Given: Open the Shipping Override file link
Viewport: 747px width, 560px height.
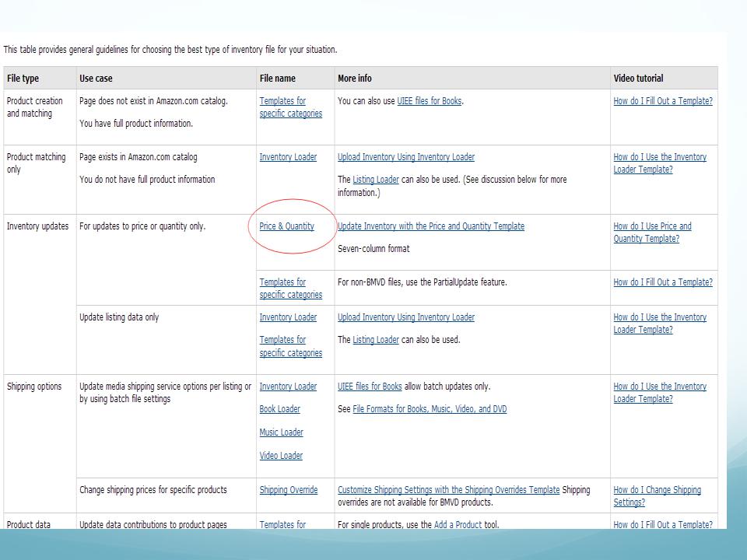Looking at the screenshot, I should coord(288,490).
